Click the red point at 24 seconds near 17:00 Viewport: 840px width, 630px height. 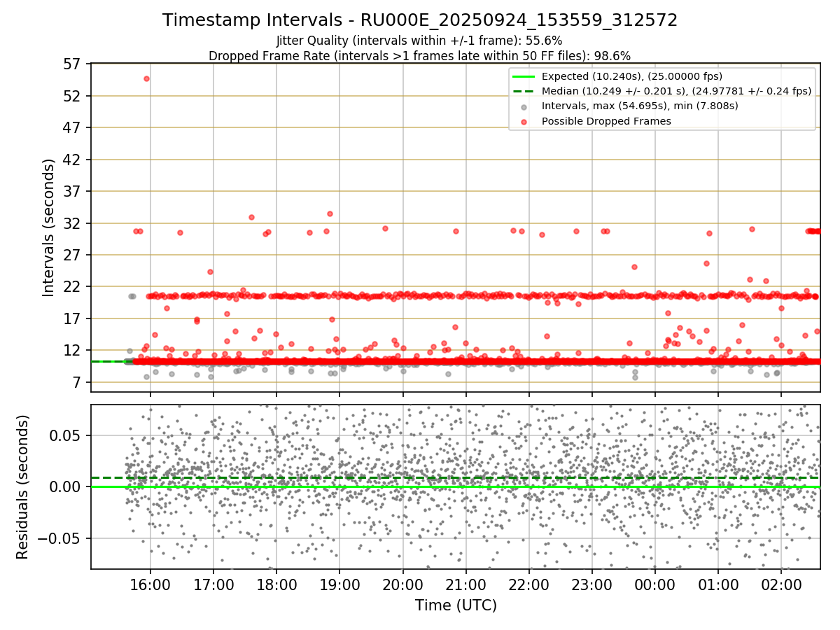(x=210, y=272)
